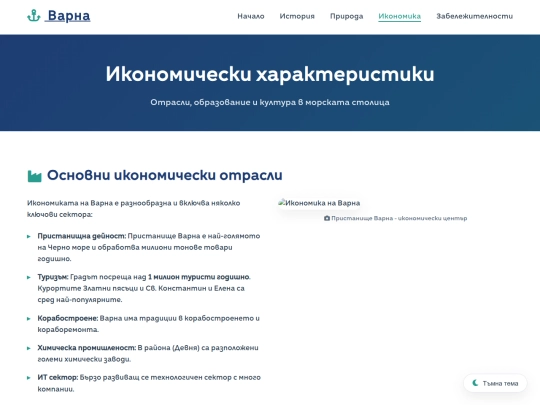The height and width of the screenshot is (405, 540).
Task: Click the bullet arrow before Туризъм
Action: point(29,277)
